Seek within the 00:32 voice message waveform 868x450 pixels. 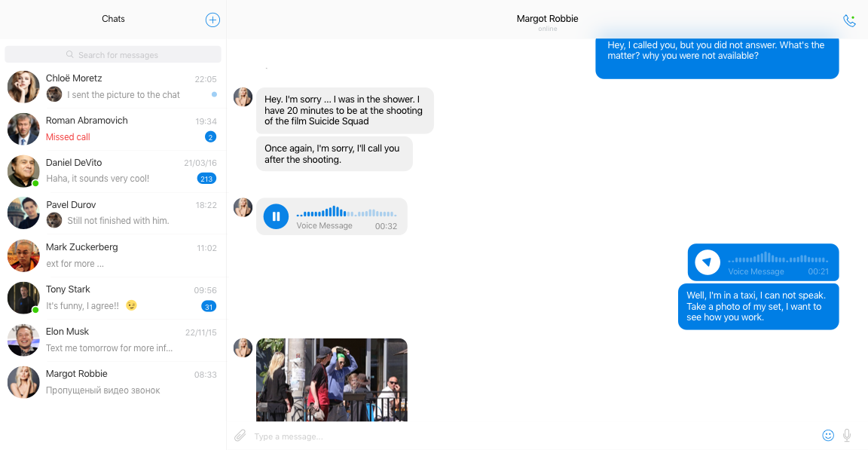[x=347, y=213]
